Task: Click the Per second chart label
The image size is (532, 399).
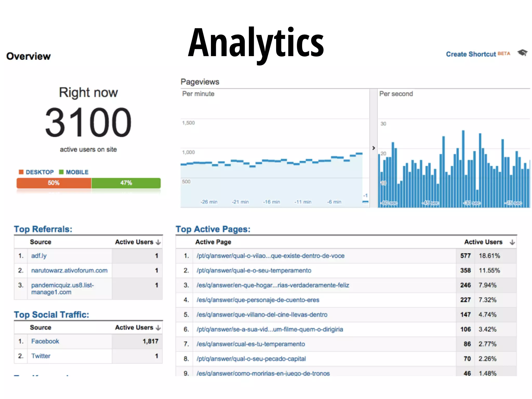Action: pyautogui.click(x=396, y=94)
